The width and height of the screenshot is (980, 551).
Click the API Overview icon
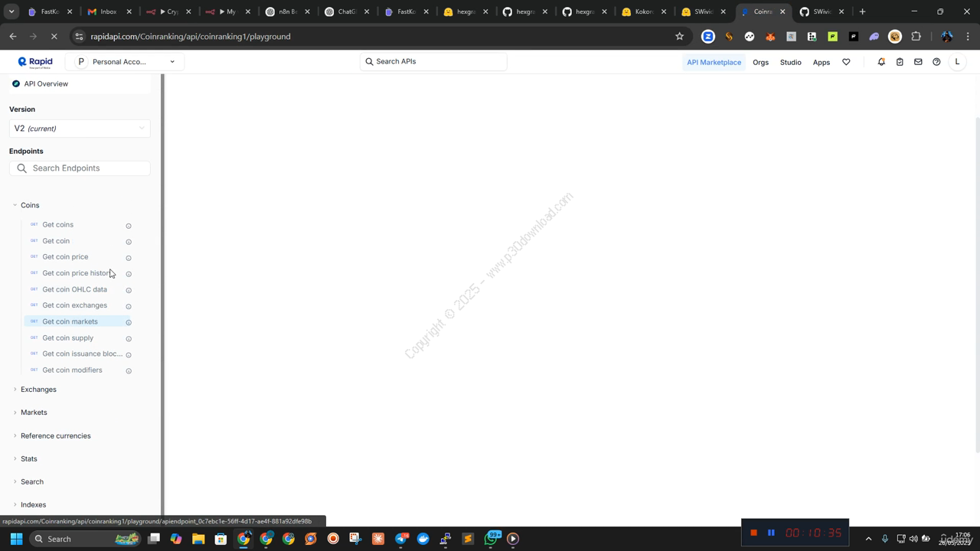click(16, 83)
